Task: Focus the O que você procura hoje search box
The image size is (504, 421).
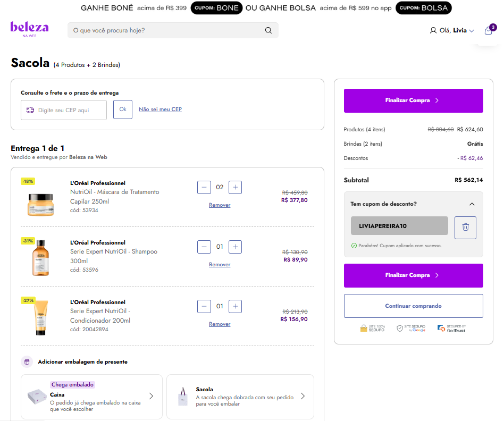Action: [173, 30]
